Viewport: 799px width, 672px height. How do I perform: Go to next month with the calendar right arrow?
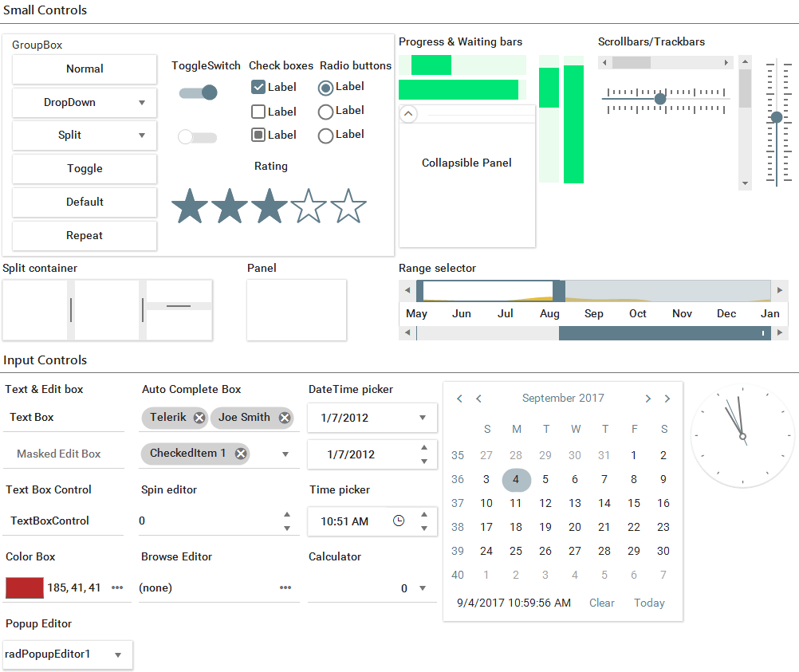point(648,398)
